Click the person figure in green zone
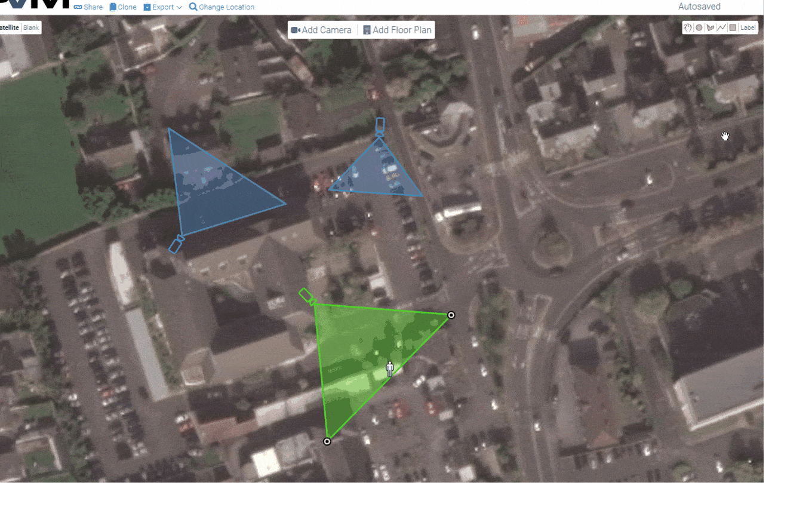The image size is (812, 513). click(390, 368)
